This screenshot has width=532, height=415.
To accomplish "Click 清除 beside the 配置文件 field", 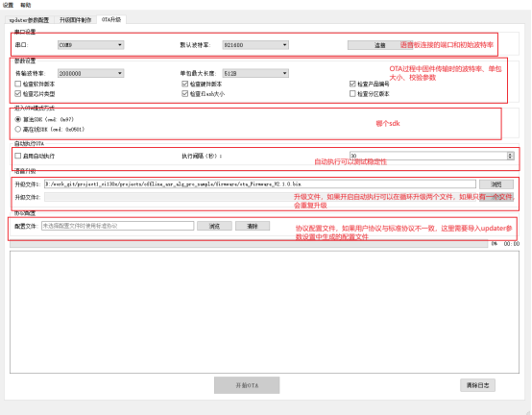I will (253, 226).
